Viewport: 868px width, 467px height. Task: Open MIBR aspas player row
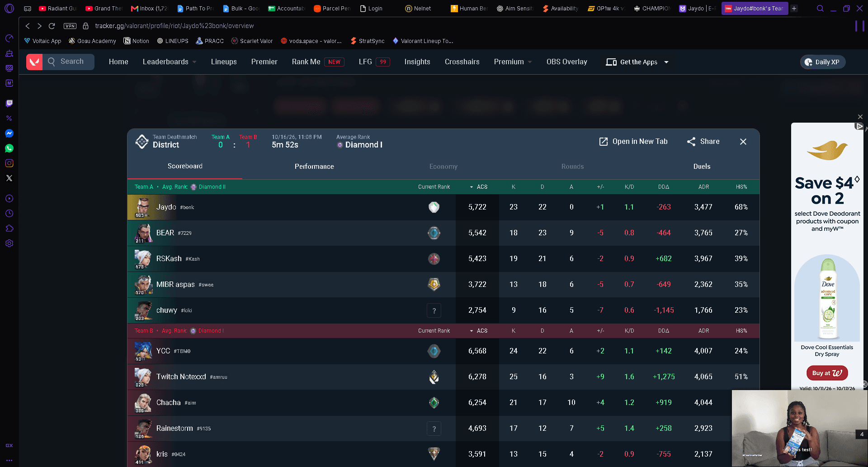pyautogui.click(x=443, y=285)
